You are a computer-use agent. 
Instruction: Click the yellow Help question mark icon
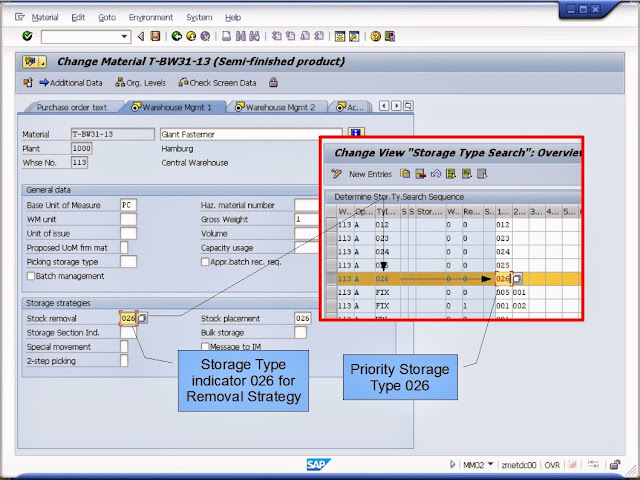(x=376, y=36)
